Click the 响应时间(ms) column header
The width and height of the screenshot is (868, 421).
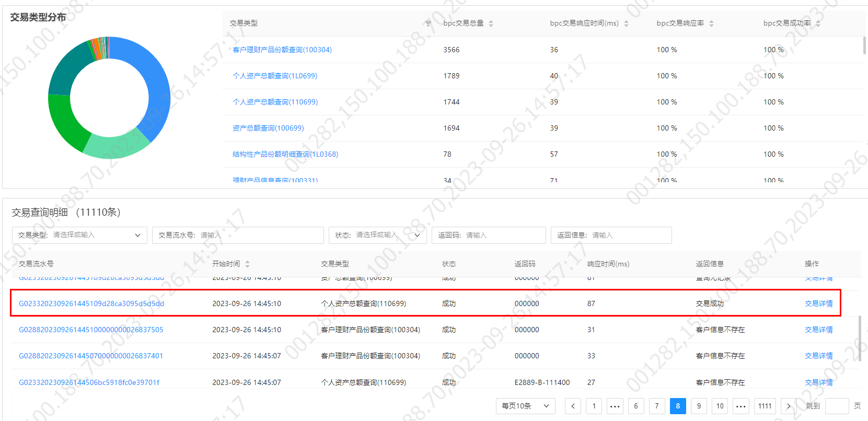(x=608, y=264)
